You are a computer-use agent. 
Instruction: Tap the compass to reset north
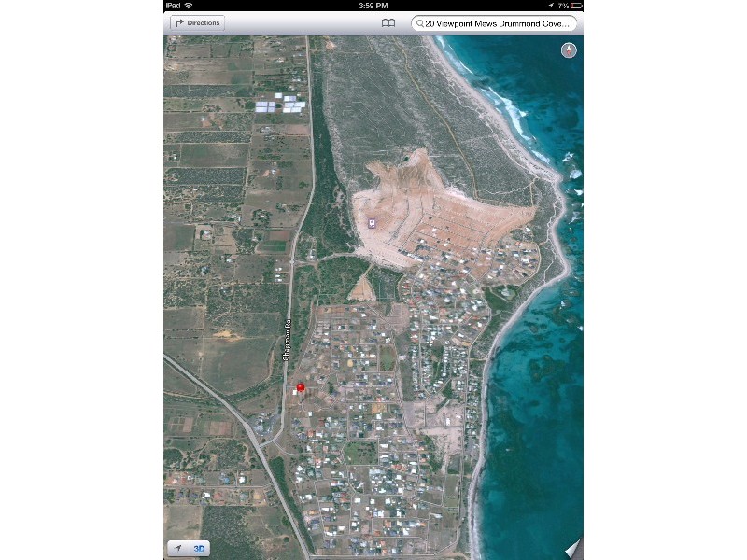pos(569,49)
